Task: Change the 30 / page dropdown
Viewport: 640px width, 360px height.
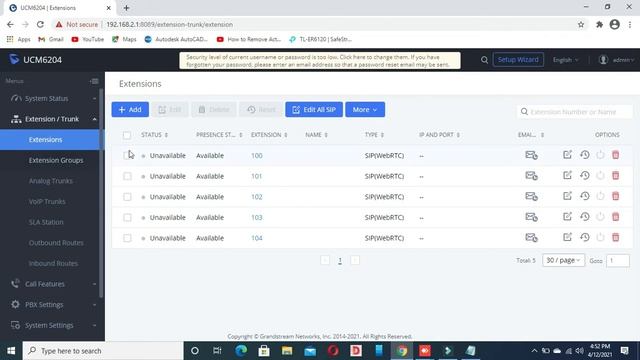Action: (563, 260)
